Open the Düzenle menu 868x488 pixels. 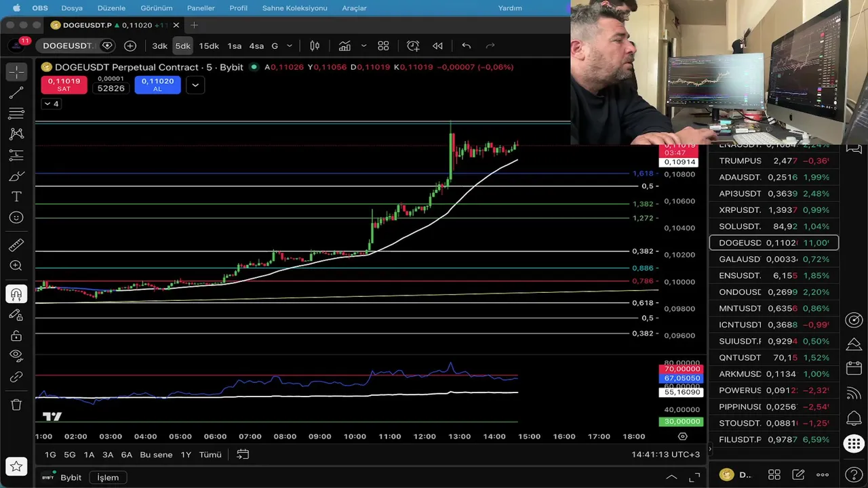point(111,8)
